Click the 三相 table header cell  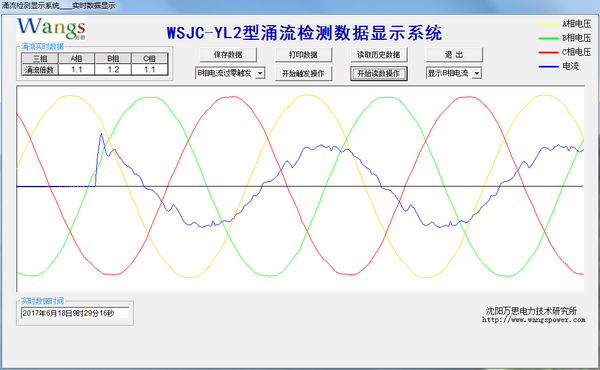(x=40, y=59)
